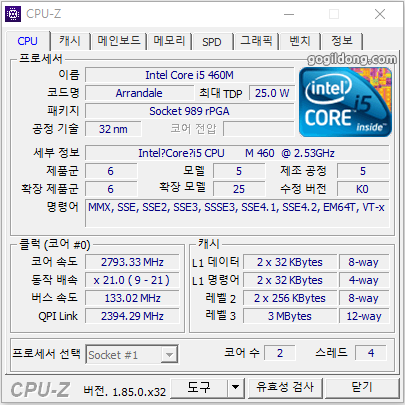The height and width of the screenshot is (405, 405).
Task: Click the instructions list MMX, SSE, SSE2
Action: 237,213
